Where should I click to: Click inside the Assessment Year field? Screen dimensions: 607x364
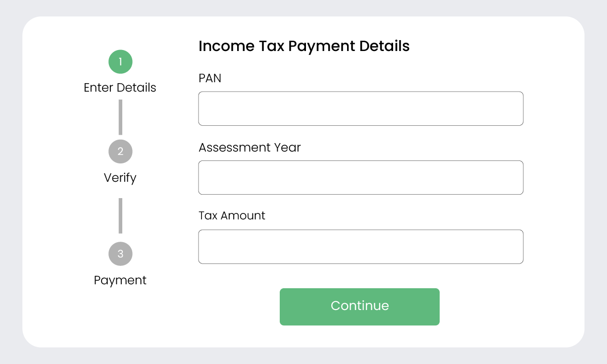pyautogui.click(x=360, y=177)
